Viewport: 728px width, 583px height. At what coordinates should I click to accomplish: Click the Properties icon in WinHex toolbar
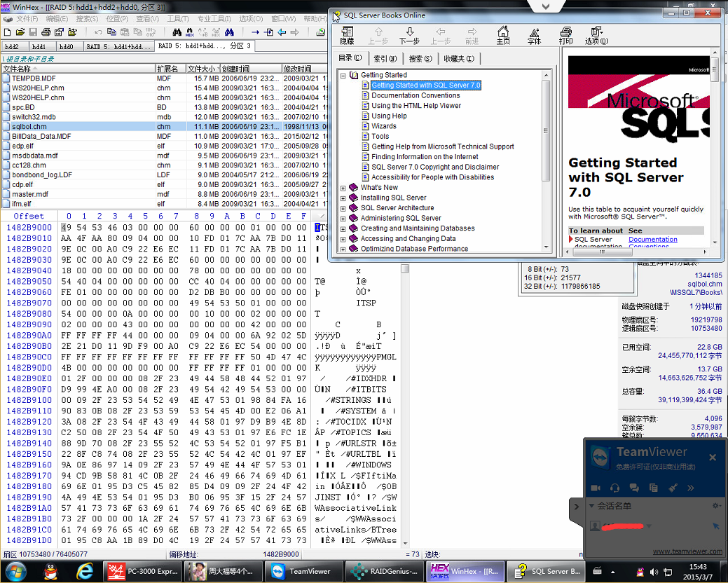pyautogui.click(x=59, y=32)
